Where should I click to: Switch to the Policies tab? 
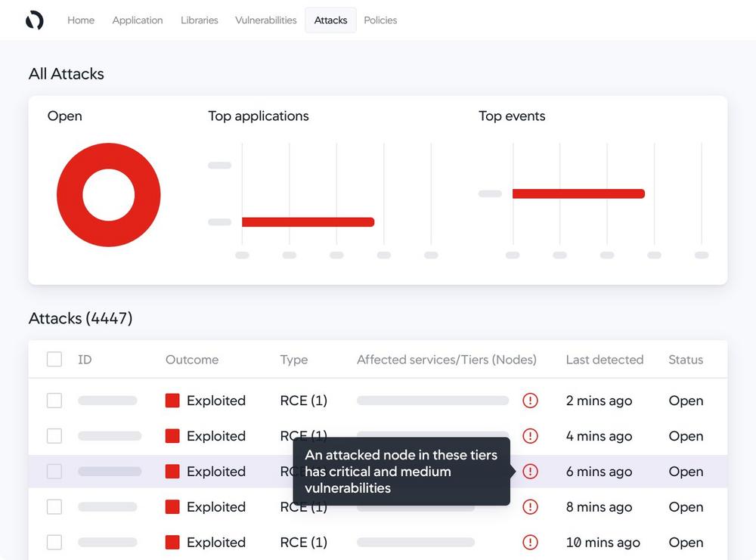(x=380, y=20)
